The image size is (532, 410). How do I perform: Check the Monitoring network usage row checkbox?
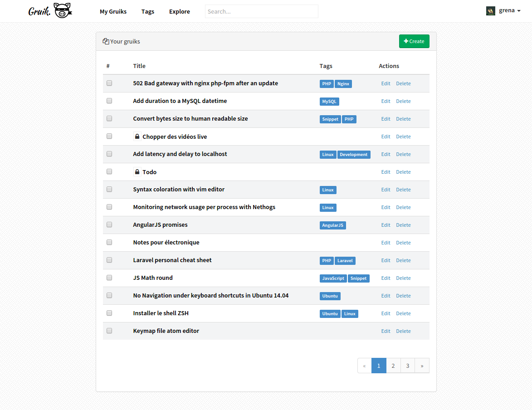point(109,207)
